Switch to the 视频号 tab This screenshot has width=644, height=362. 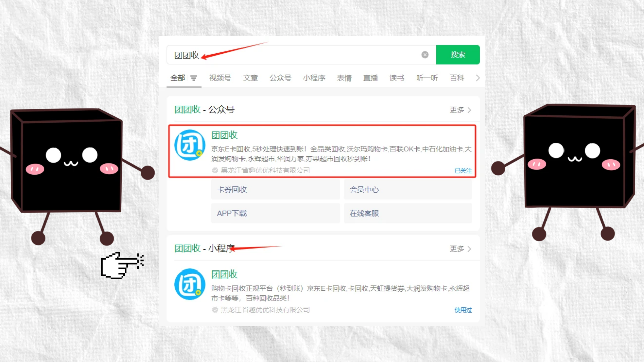[220, 78]
